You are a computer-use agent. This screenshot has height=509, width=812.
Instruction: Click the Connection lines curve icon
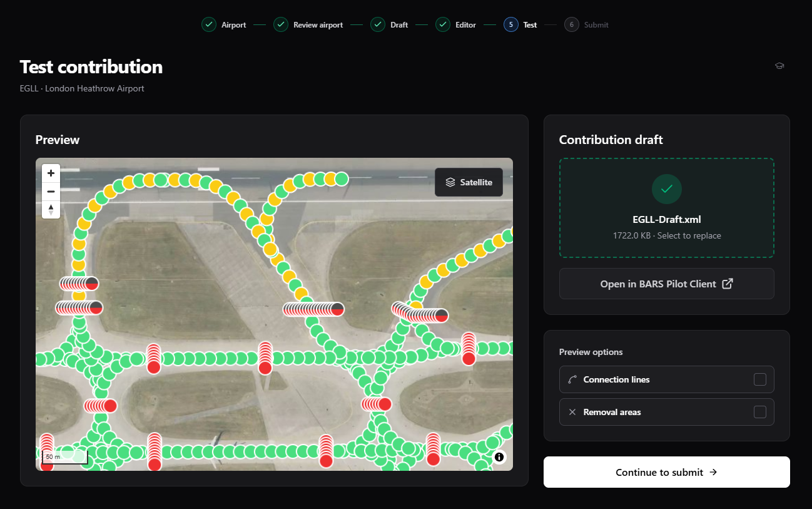click(x=572, y=379)
